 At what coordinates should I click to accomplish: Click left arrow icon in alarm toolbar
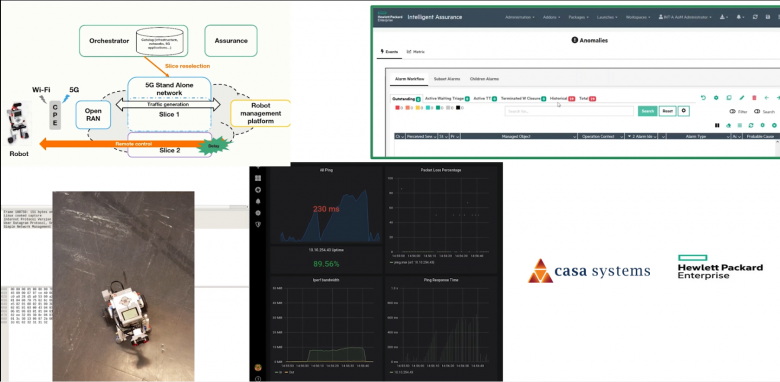coord(767,98)
